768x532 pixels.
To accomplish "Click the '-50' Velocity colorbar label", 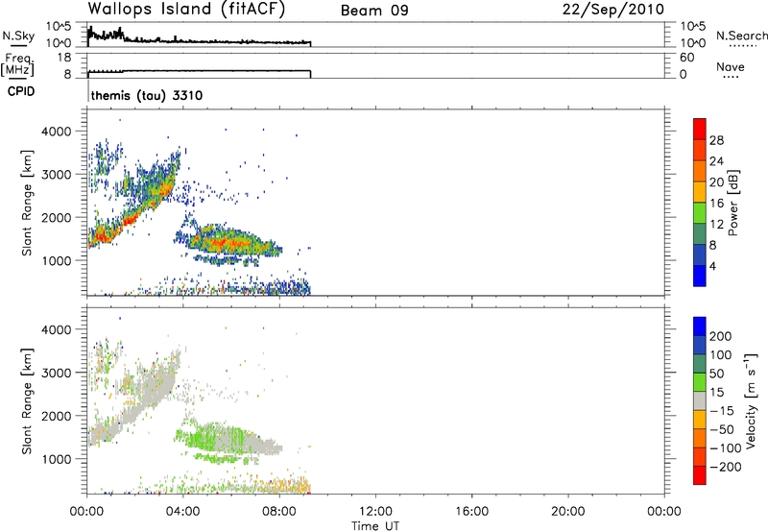I will tap(721, 429).
